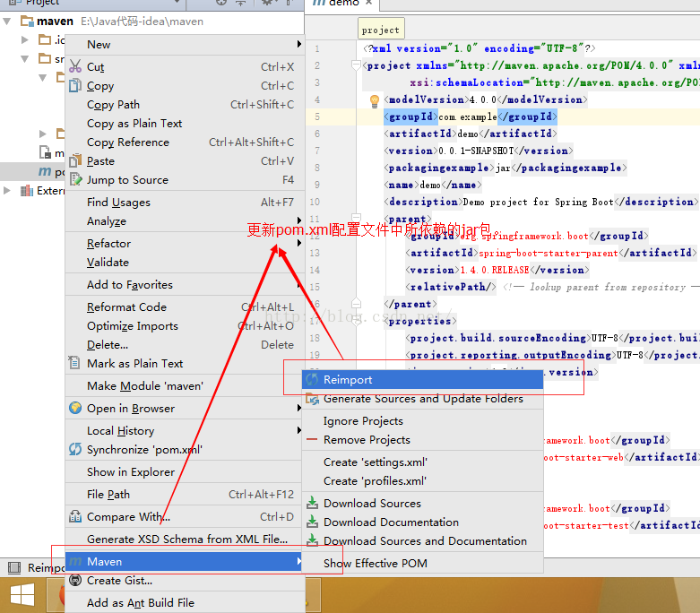The height and width of the screenshot is (613, 700).
Task: Click the Generate Sources folder icon
Action: 312,399
